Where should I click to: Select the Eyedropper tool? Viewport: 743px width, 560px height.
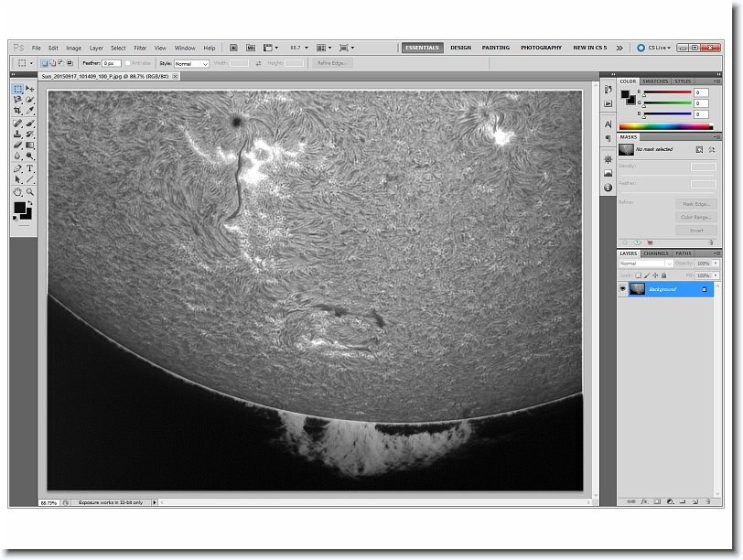pos(30,111)
